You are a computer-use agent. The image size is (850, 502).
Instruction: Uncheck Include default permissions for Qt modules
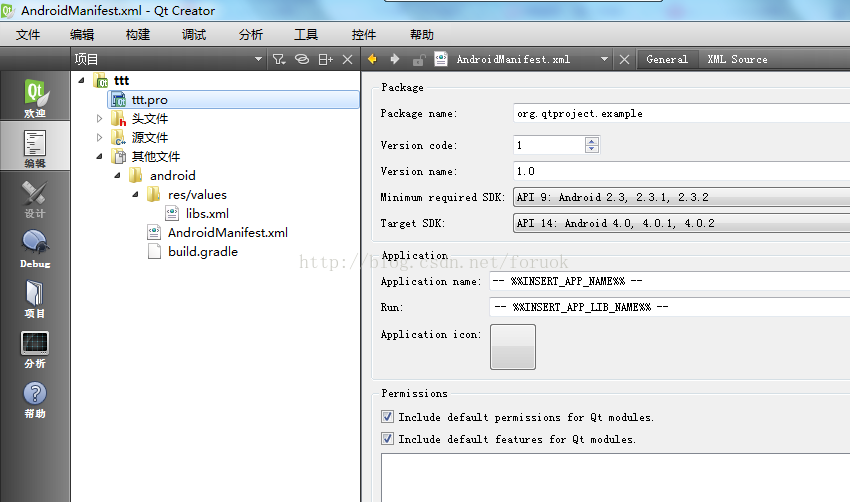387,416
